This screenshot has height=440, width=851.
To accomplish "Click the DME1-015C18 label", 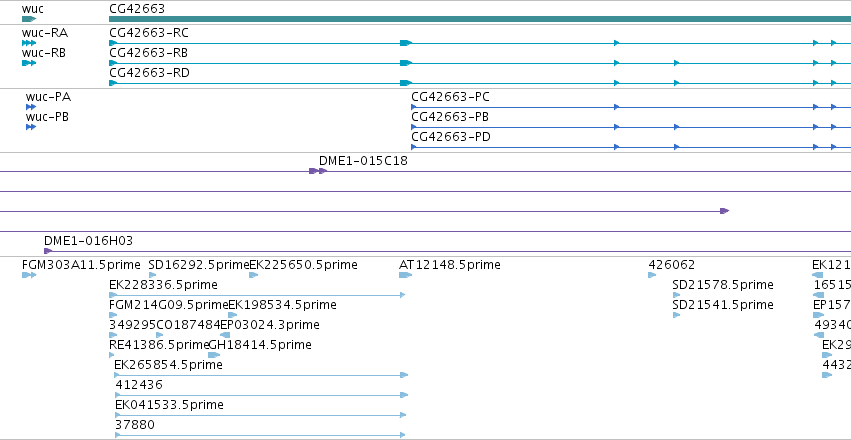I will pyautogui.click(x=363, y=161).
